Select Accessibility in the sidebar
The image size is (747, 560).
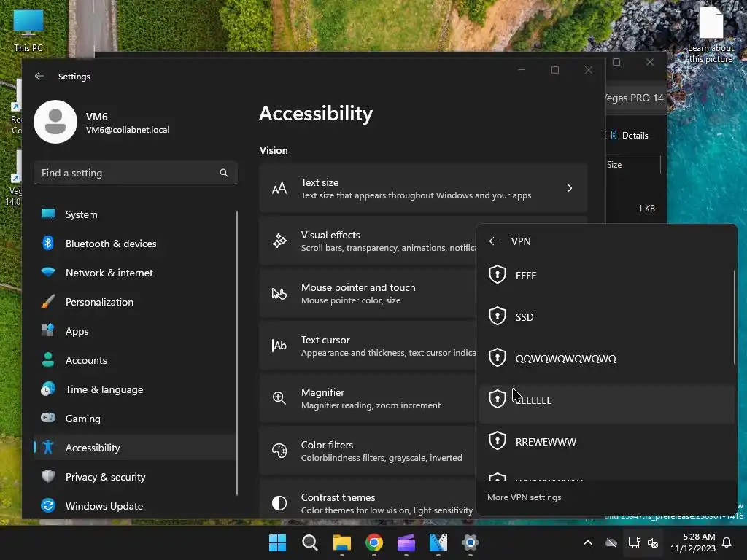(135, 448)
